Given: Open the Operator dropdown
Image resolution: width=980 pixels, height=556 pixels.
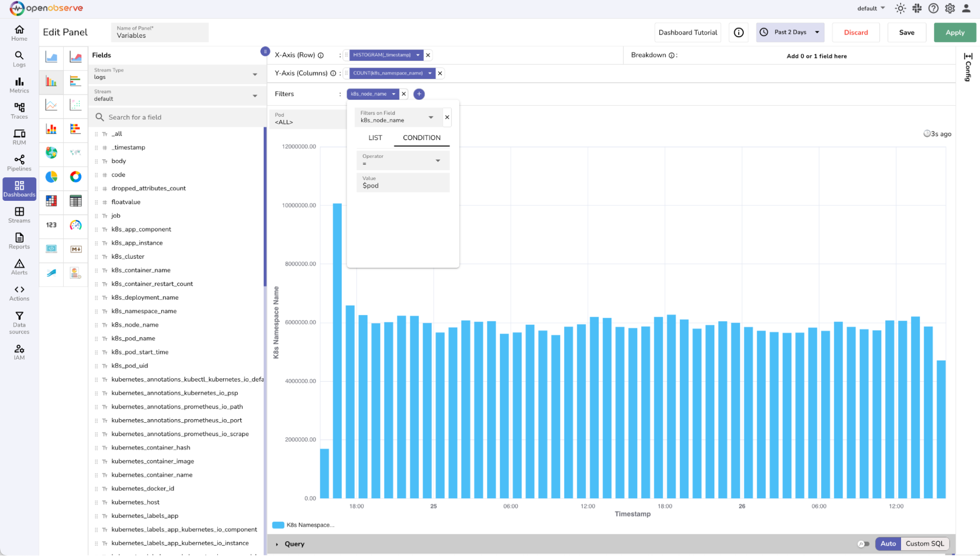Looking at the screenshot, I should 402,160.
